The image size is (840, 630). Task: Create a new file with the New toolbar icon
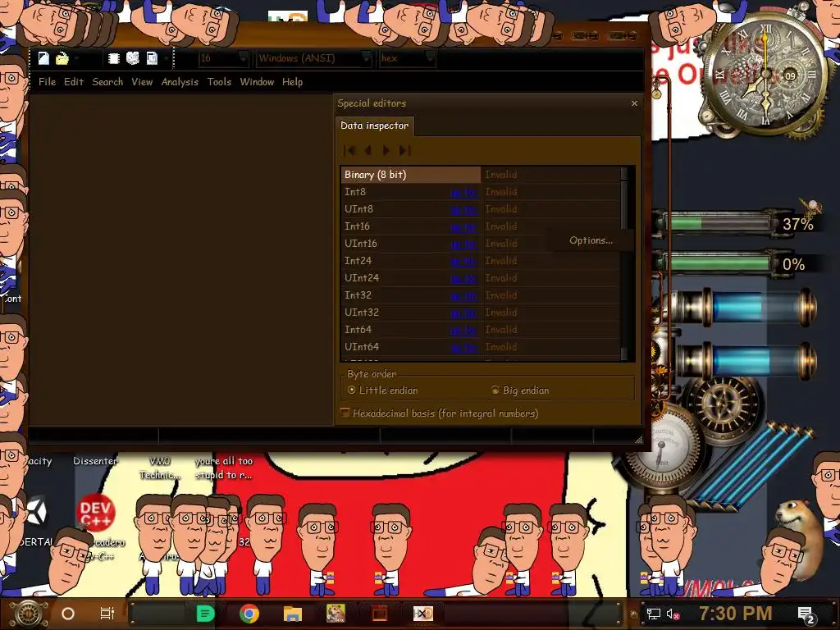pyautogui.click(x=44, y=58)
